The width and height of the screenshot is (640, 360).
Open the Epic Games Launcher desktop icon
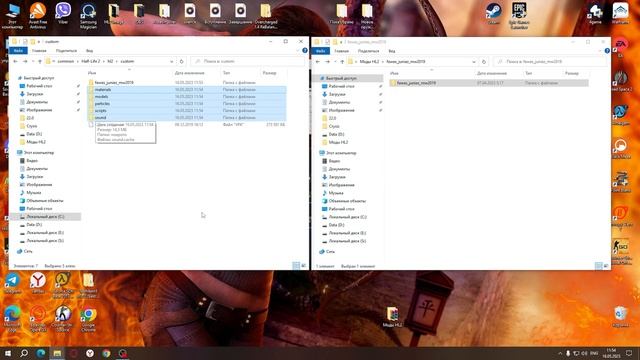coord(519,16)
